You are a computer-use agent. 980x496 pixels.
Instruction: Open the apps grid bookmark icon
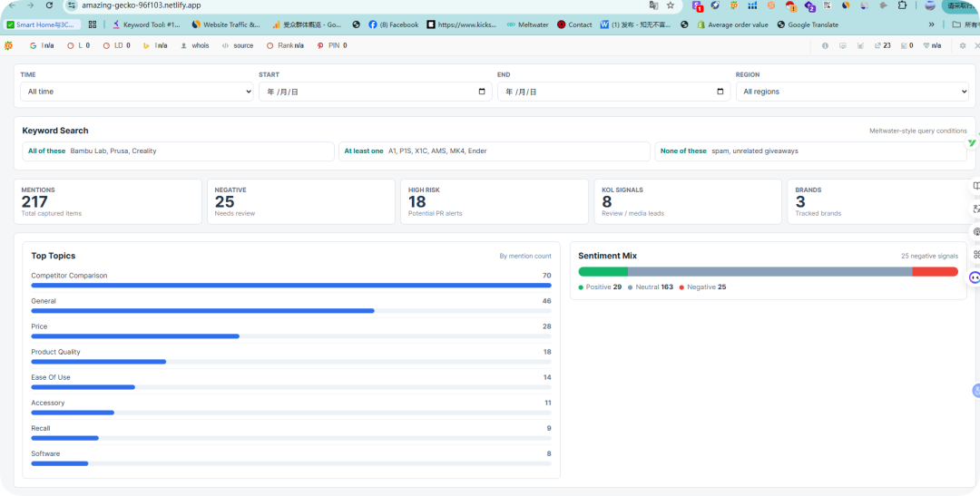[x=93, y=24]
